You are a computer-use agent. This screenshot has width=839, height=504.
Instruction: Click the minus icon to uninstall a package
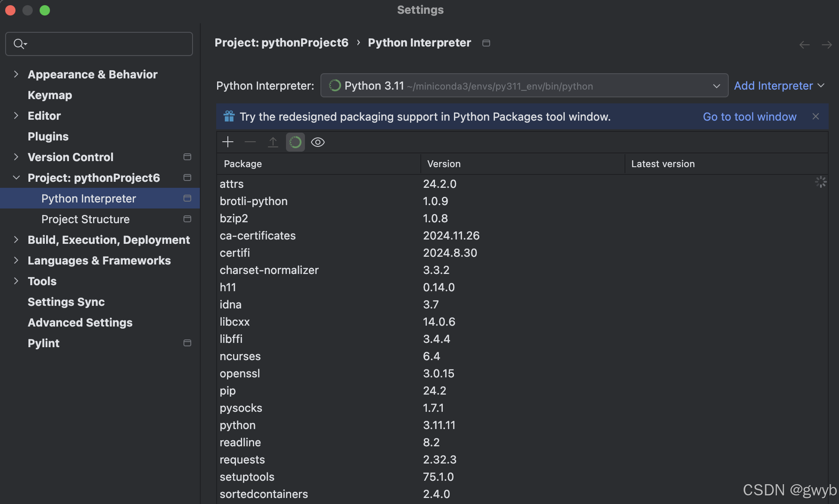[x=250, y=142]
